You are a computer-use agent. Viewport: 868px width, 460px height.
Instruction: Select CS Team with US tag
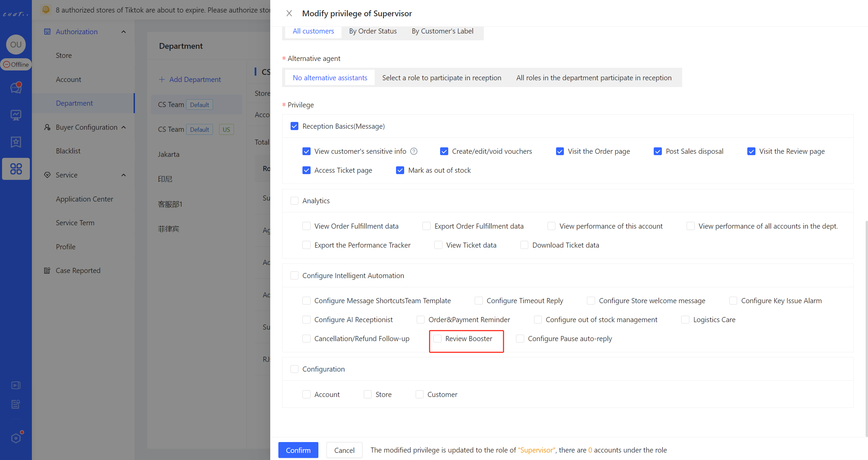point(197,129)
